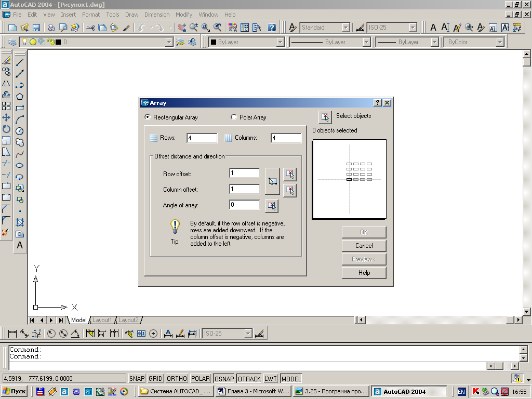This screenshot has height=399, width=532.
Task: Open the Standard text style dropdown
Action: tap(345, 28)
